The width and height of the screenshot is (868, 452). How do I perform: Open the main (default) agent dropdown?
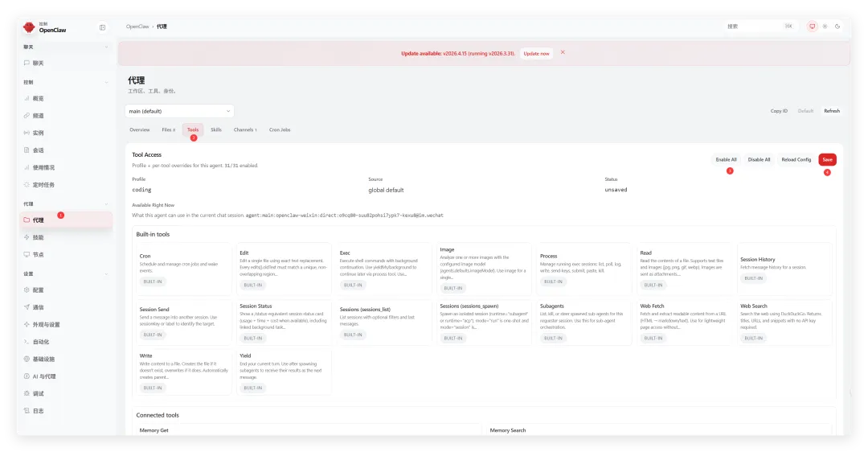pos(179,111)
